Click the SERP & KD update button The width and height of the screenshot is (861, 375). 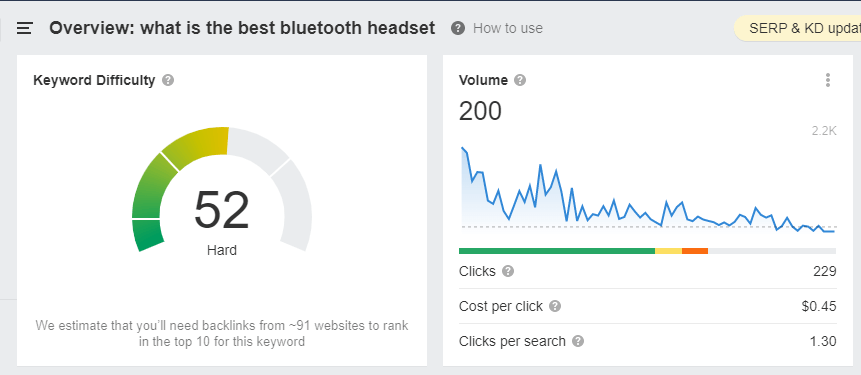click(797, 29)
